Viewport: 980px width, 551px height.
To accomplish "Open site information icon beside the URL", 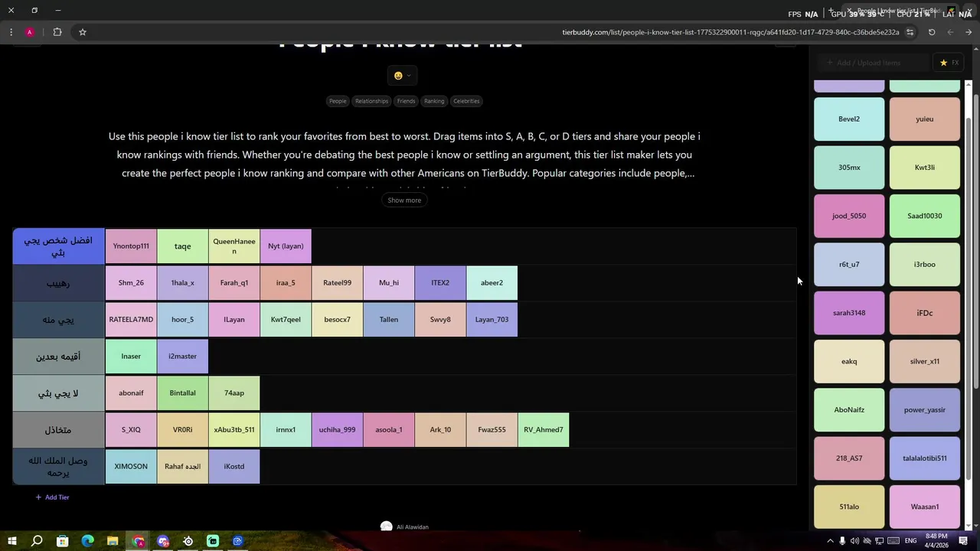I will point(910,32).
